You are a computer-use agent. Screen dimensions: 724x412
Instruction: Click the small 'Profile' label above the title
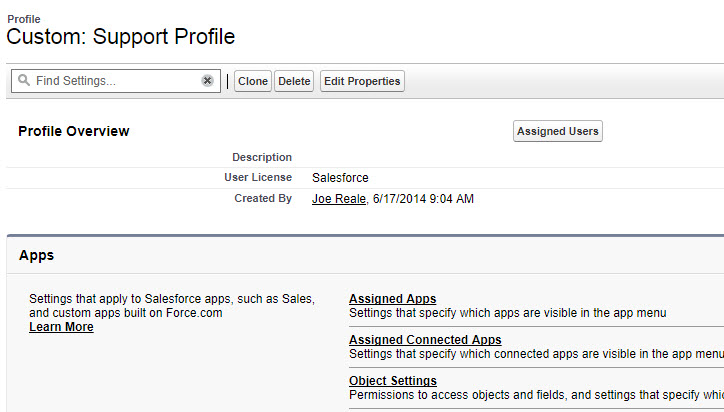tap(24, 19)
